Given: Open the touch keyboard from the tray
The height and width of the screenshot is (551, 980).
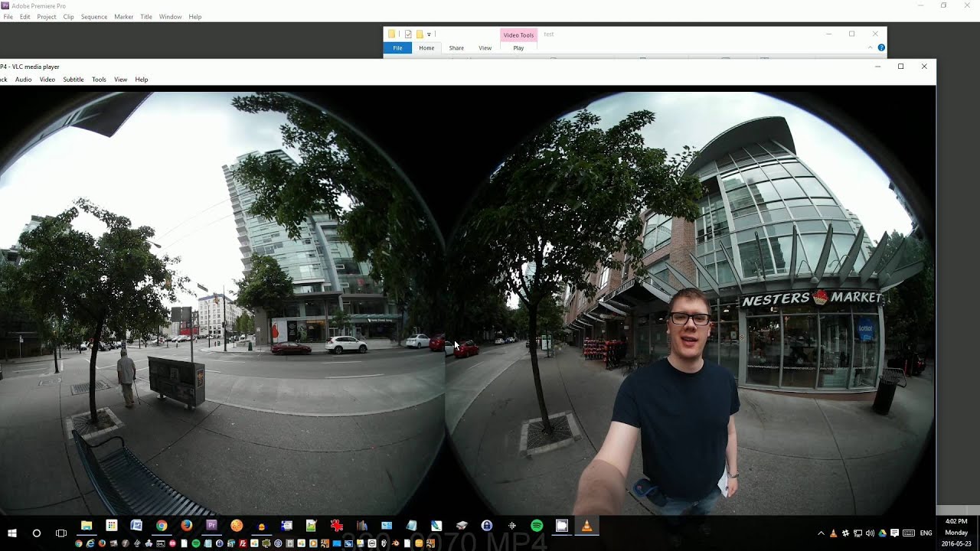Looking at the screenshot, I should [909, 533].
